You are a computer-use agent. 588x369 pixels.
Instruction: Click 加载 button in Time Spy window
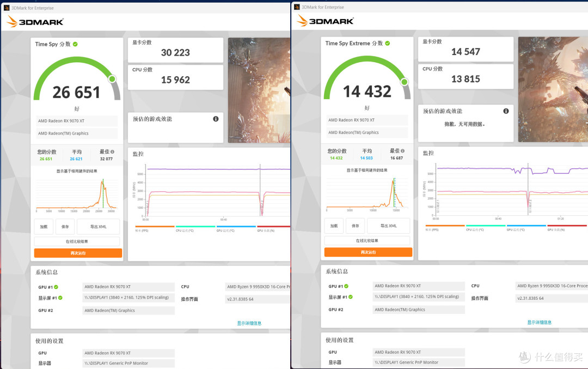pos(44,227)
